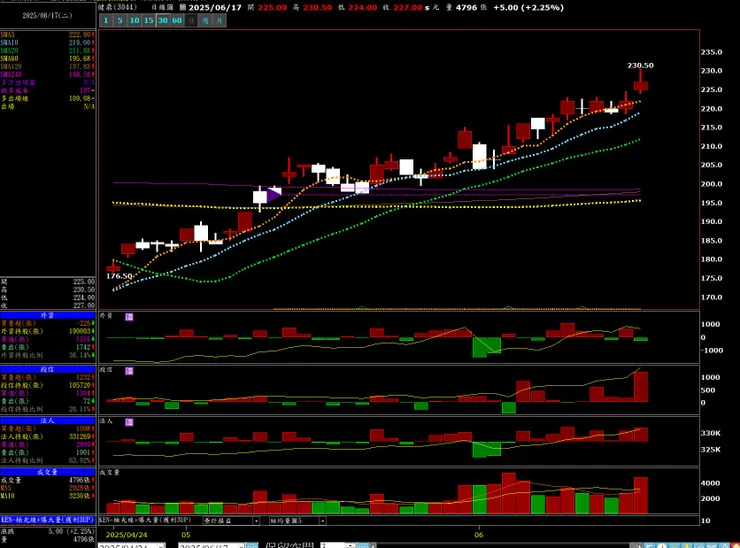Image resolution: width=740 pixels, height=548 pixels.
Task: Click the 2025/04/24 date axis label
Action: tap(126, 535)
